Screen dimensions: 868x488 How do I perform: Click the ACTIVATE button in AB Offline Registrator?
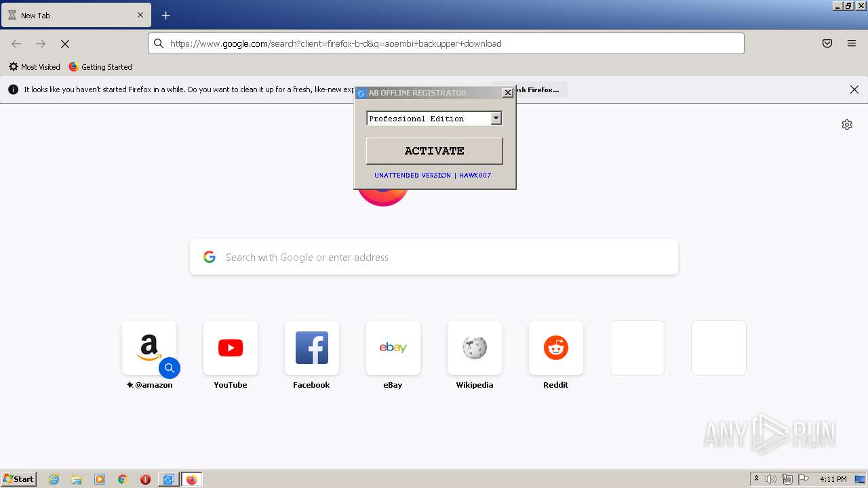coord(434,151)
